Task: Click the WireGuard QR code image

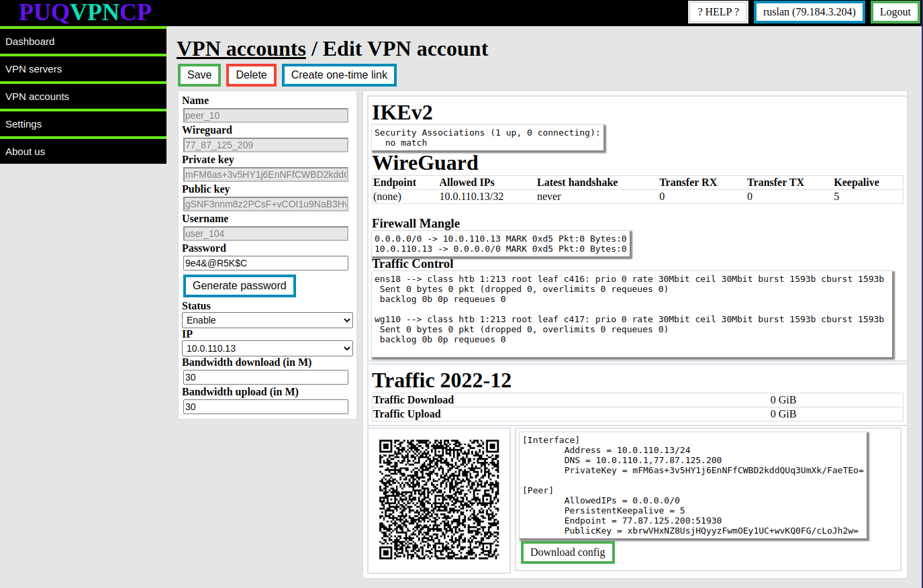Action: pyautogui.click(x=439, y=500)
